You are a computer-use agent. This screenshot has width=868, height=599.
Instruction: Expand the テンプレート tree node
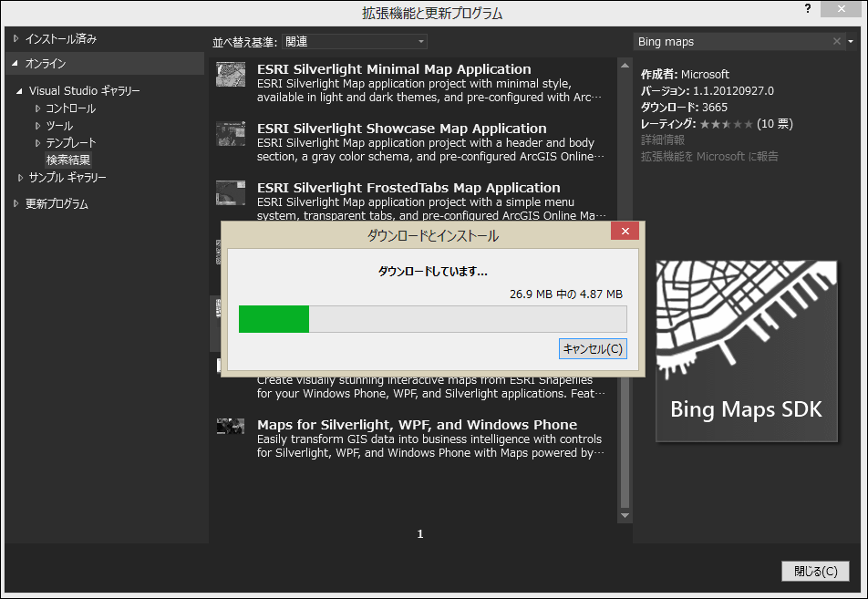point(37,143)
